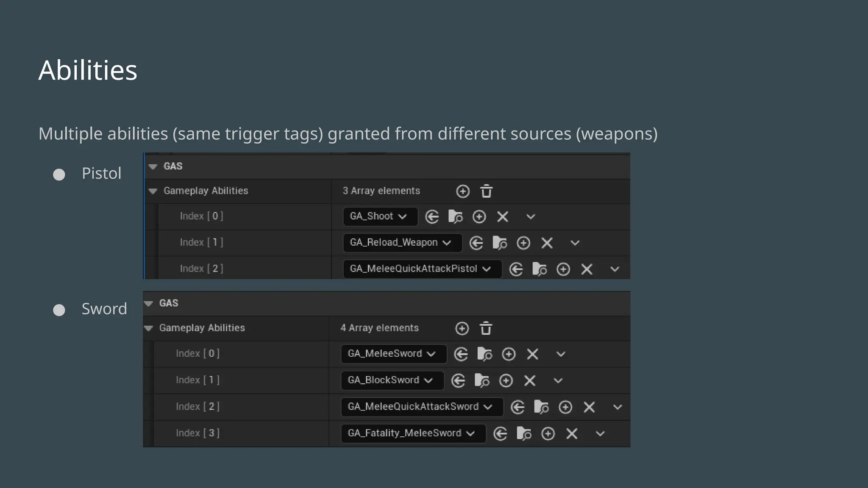Select the Pistol 'Index [ 2 ]' label
The image size is (868, 488).
coord(201,269)
